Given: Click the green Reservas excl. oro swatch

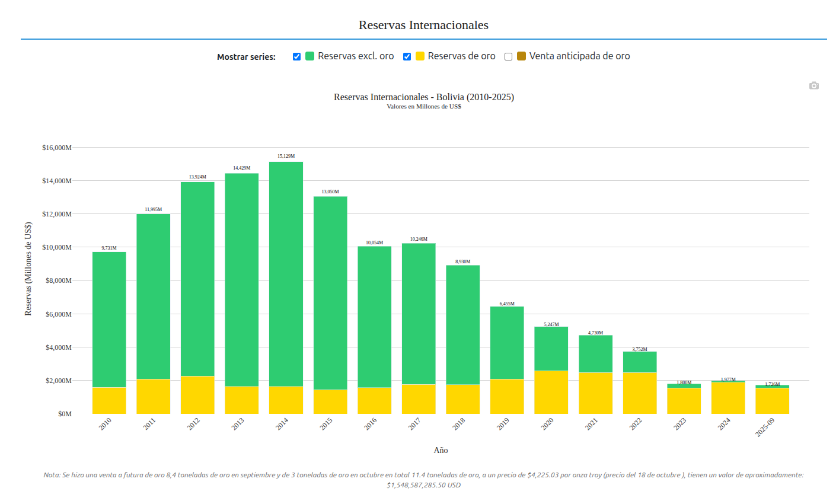Looking at the screenshot, I should (309, 56).
